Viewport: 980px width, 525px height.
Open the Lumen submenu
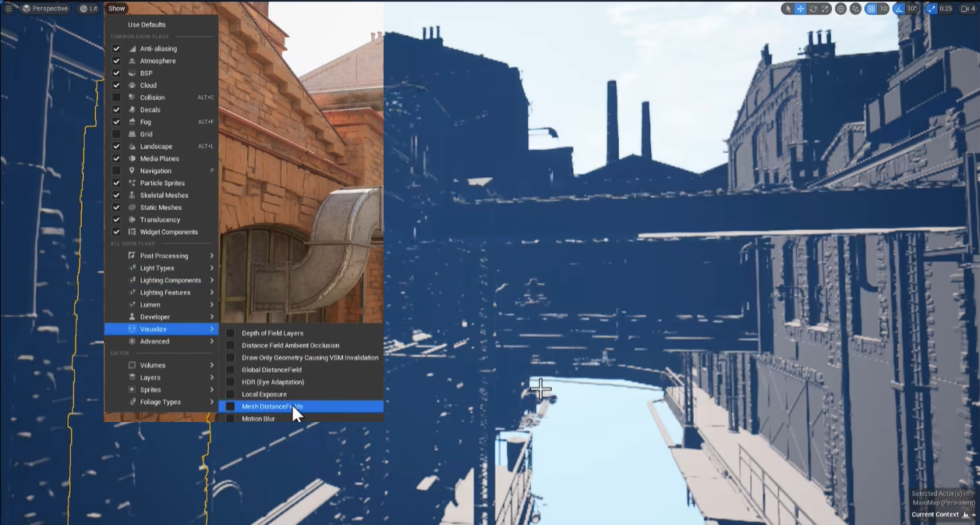pos(161,305)
